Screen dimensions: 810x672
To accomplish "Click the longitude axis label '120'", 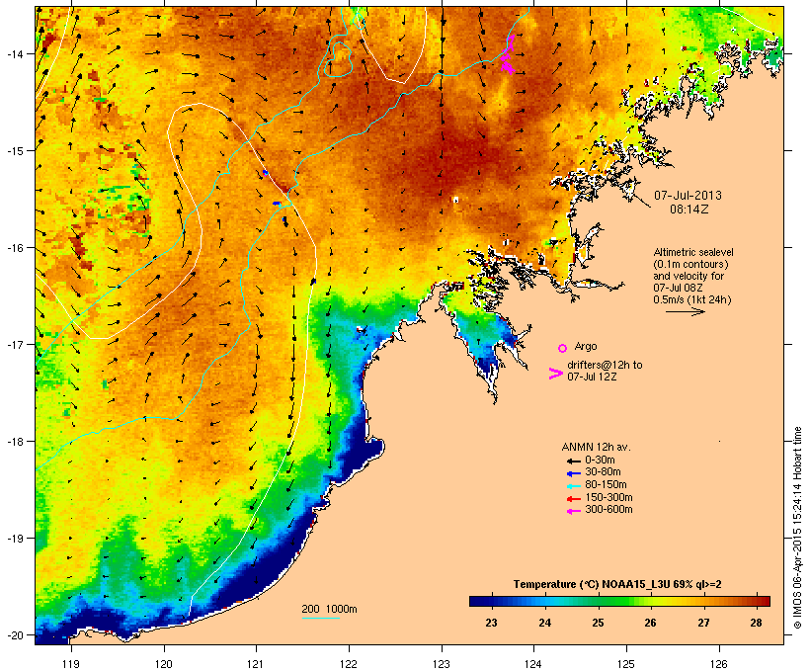I will click(x=164, y=664).
